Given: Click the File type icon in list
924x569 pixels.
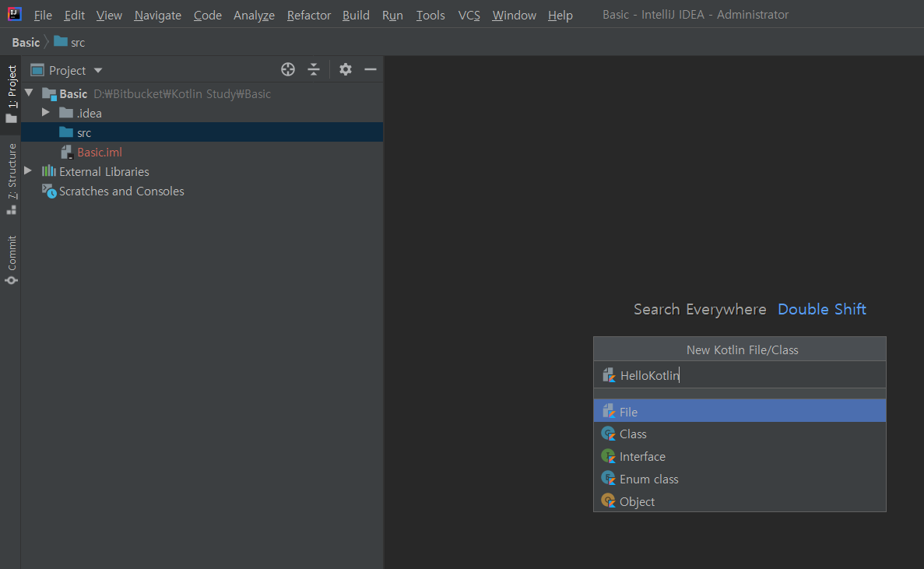Looking at the screenshot, I should (609, 410).
